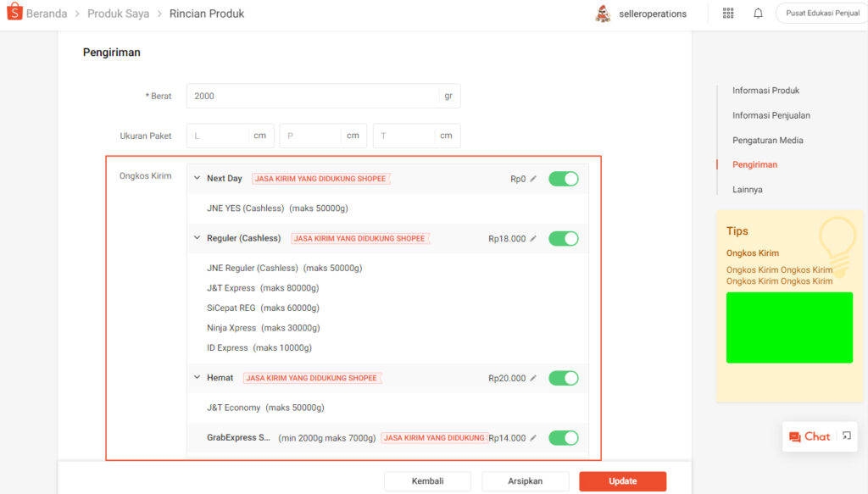The width and height of the screenshot is (868, 494).
Task: Jump to Informasi Penjualan section
Action: point(771,115)
